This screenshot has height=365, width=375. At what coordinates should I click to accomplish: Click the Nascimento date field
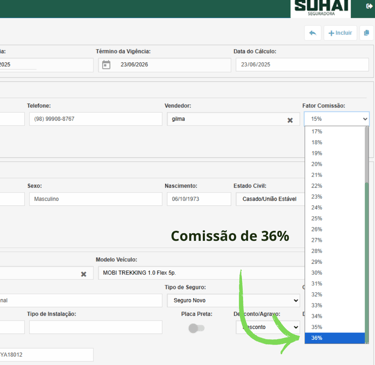pyautogui.click(x=199, y=199)
